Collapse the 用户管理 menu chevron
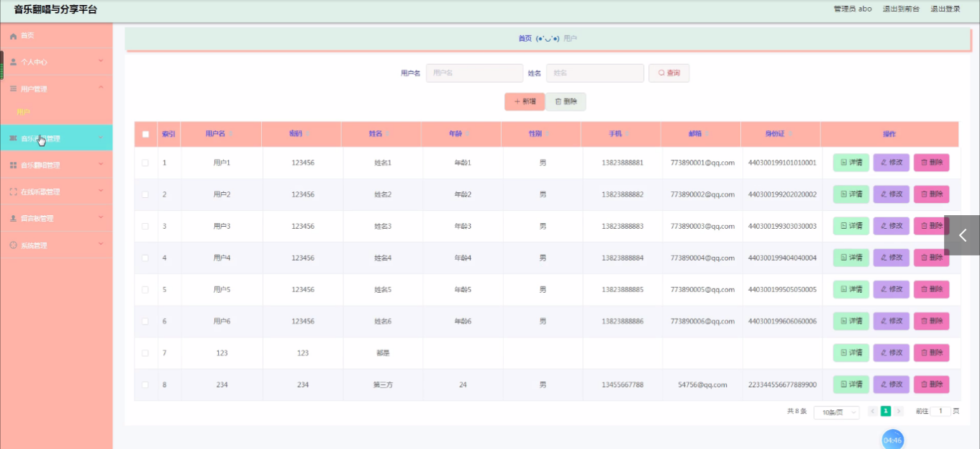 [x=101, y=88]
